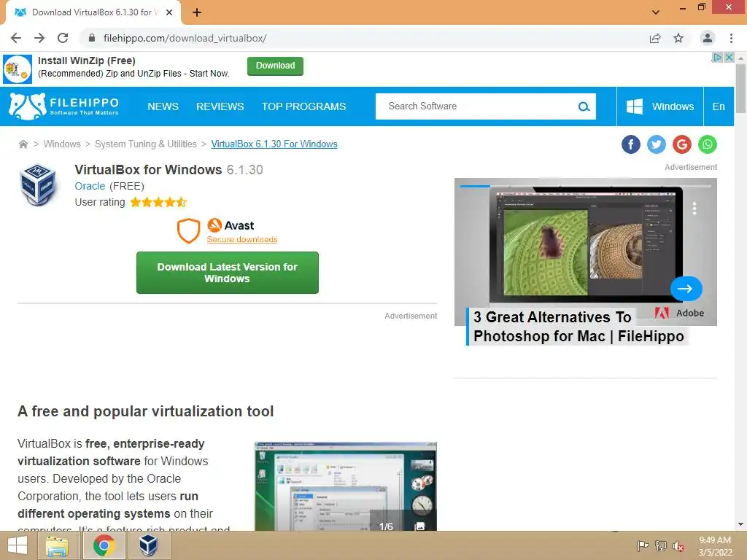Image resolution: width=747 pixels, height=560 pixels.
Task: Click the user rating stars
Action: pyautogui.click(x=158, y=203)
